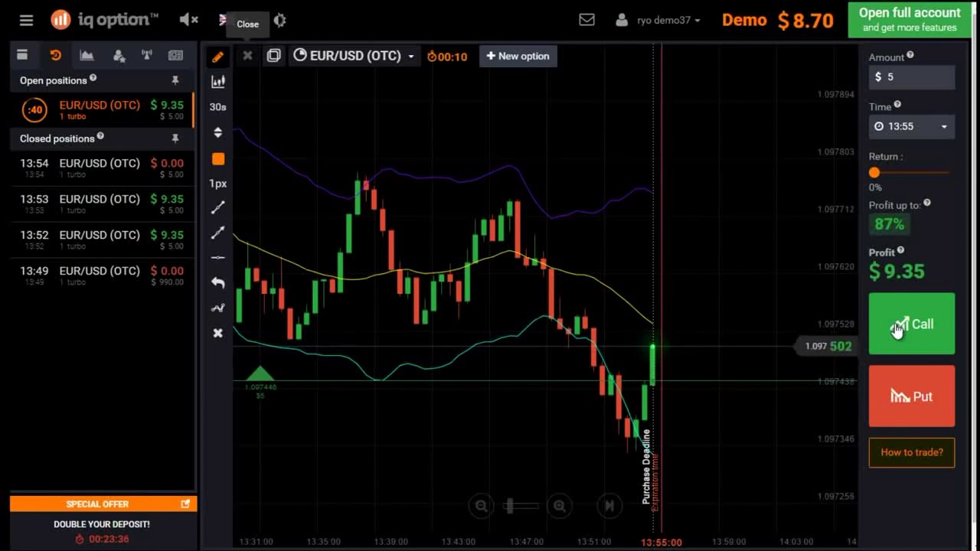Image resolution: width=980 pixels, height=551 pixels.
Task: Open the How to trade? guide
Action: click(911, 452)
